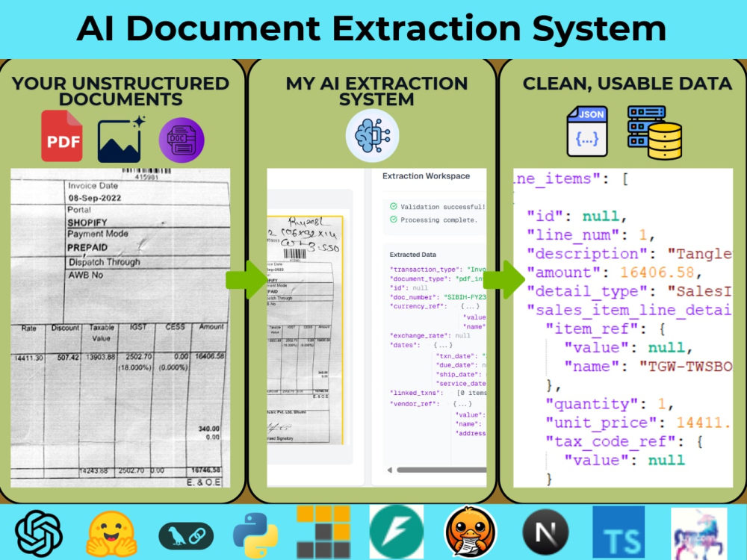Click the YOUR UNSTRUCTURED DOCUMENTS heading
The image size is (747, 560).
click(x=120, y=91)
